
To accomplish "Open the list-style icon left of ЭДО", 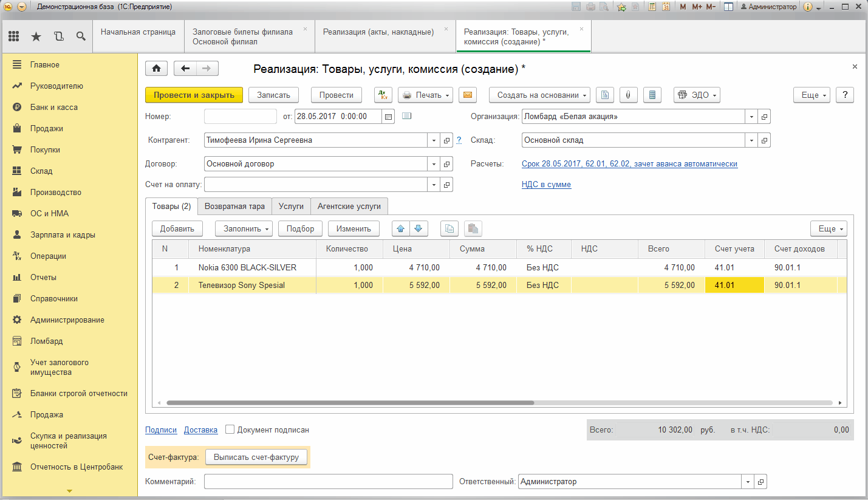I will [652, 95].
